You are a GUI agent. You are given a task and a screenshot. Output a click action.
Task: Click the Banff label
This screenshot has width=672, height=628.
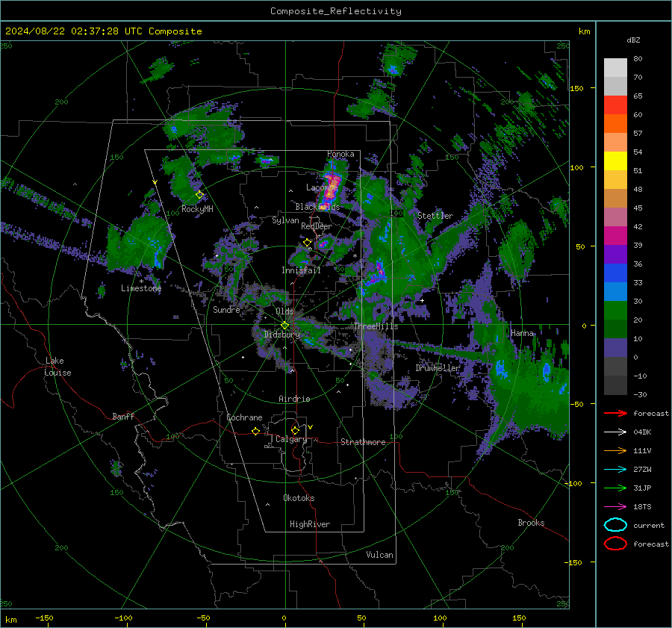point(123,416)
